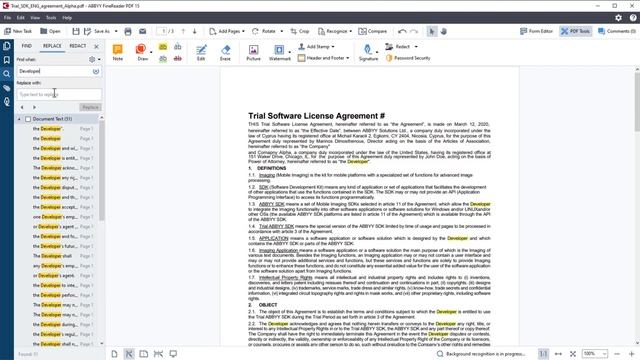Open the Bookmarks panel in left sidebar
Viewport: 640px width, 360px height.
tap(7, 60)
